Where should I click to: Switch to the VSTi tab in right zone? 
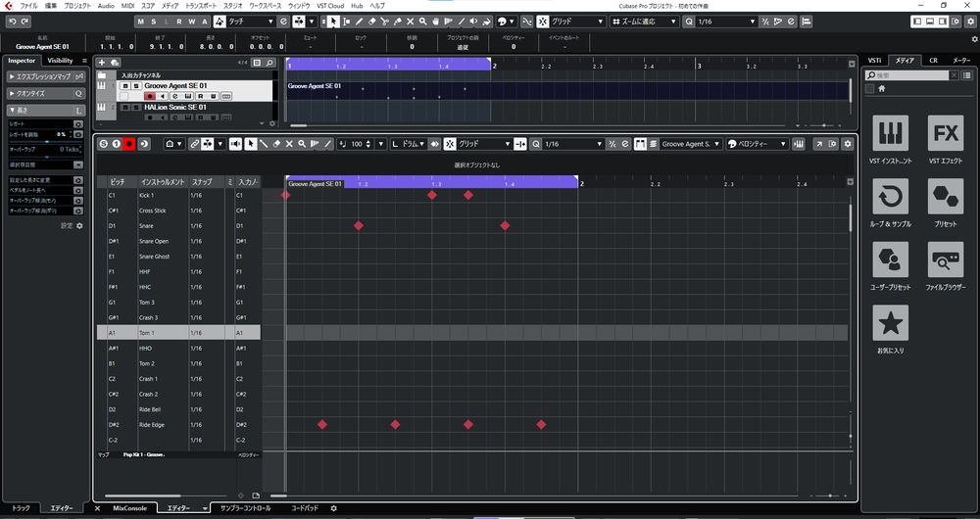[x=874, y=61]
